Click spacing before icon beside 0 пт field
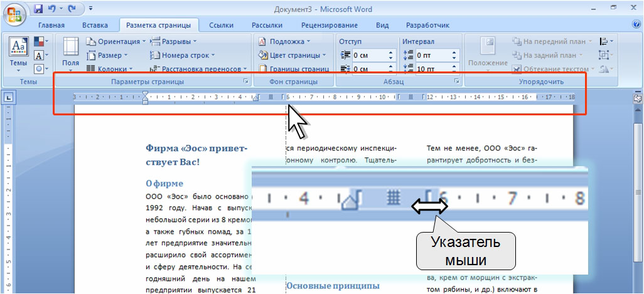This screenshot has height=294, width=644. click(x=408, y=55)
